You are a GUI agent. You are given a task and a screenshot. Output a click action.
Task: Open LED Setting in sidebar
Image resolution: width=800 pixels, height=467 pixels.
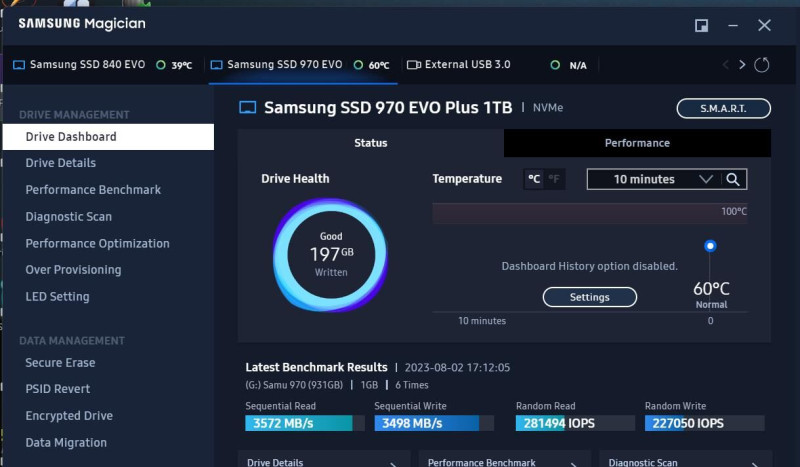pyautogui.click(x=58, y=297)
